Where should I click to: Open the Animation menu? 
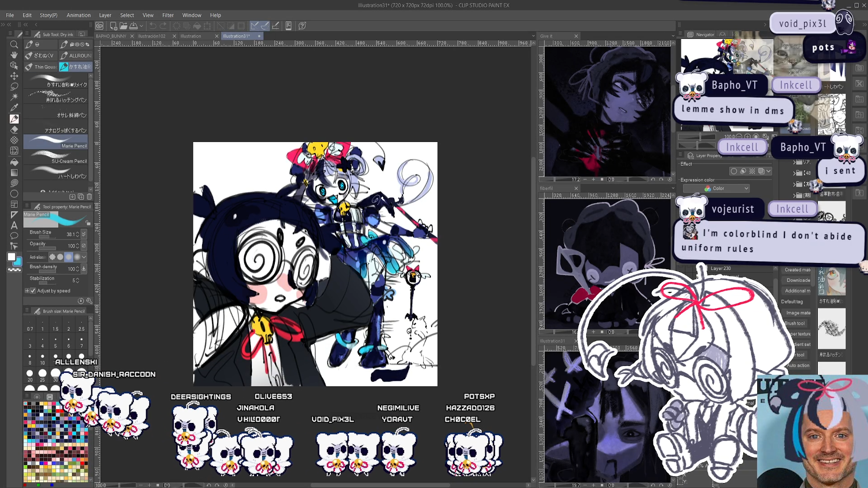coord(79,15)
